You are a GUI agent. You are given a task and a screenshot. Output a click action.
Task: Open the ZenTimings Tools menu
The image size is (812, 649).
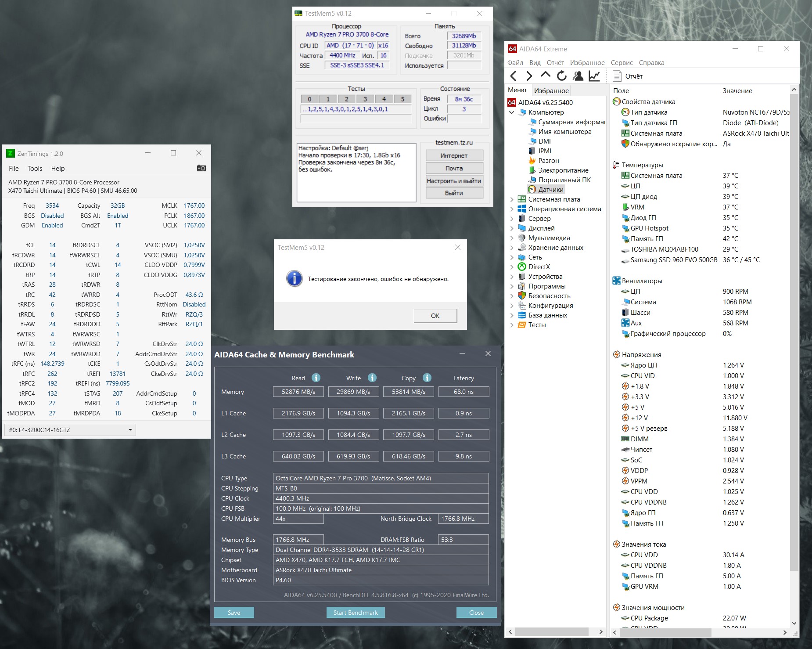tap(35, 168)
